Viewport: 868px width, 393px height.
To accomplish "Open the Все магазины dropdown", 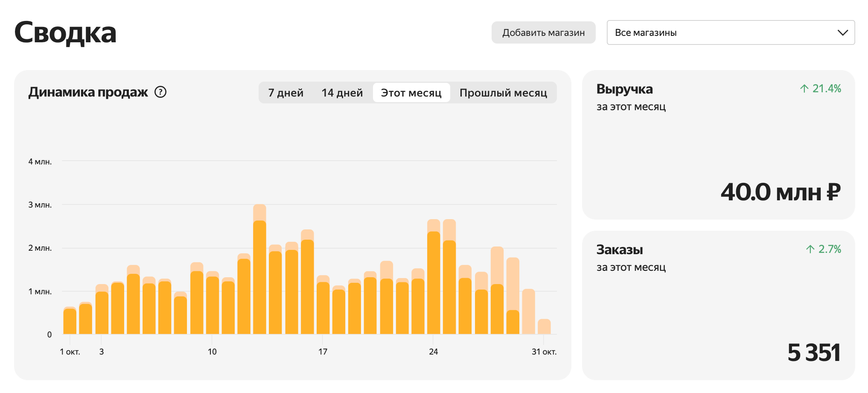I will pyautogui.click(x=730, y=33).
